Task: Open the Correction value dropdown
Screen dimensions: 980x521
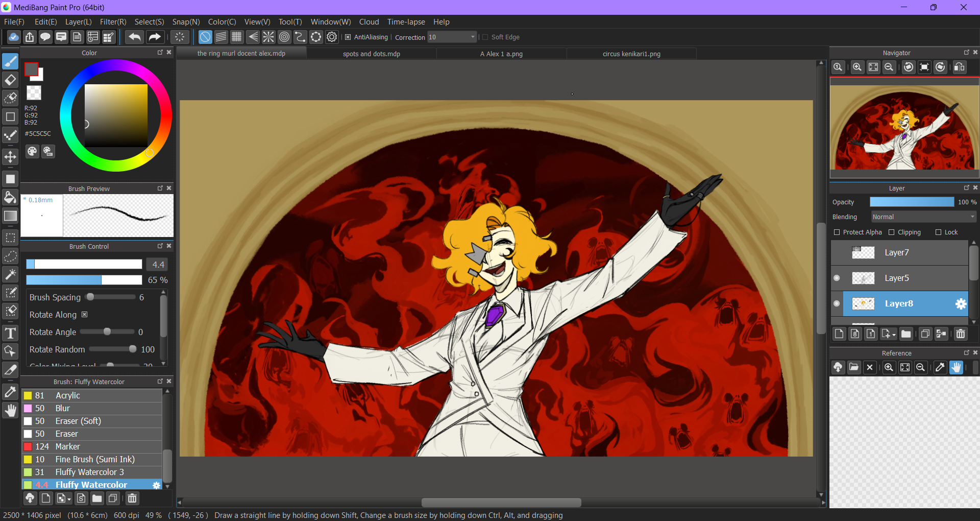Action: [472, 37]
